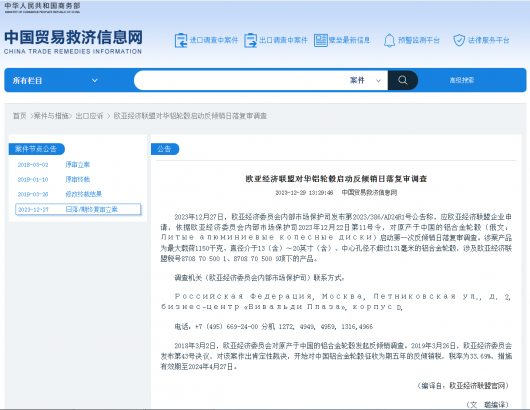Click the 调查机关 contact heading line
The width and height of the screenshot is (530, 410).
[x=260, y=278]
